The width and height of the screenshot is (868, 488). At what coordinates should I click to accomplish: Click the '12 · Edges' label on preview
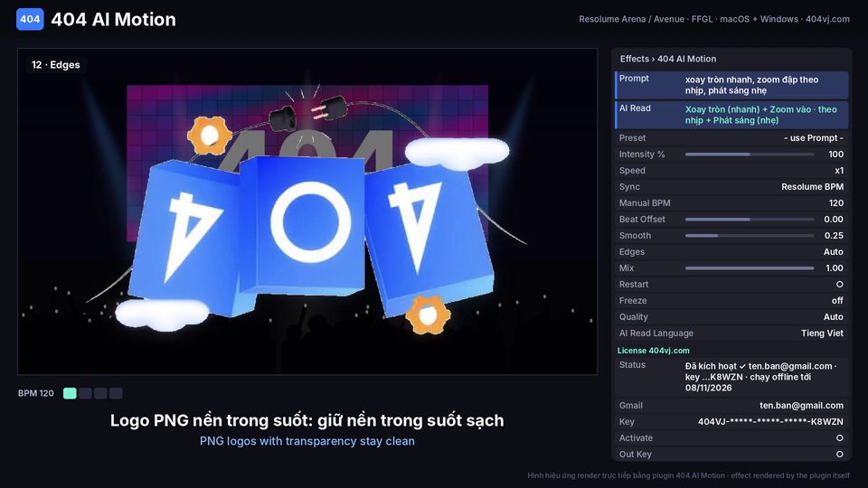click(x=55, y=65)
